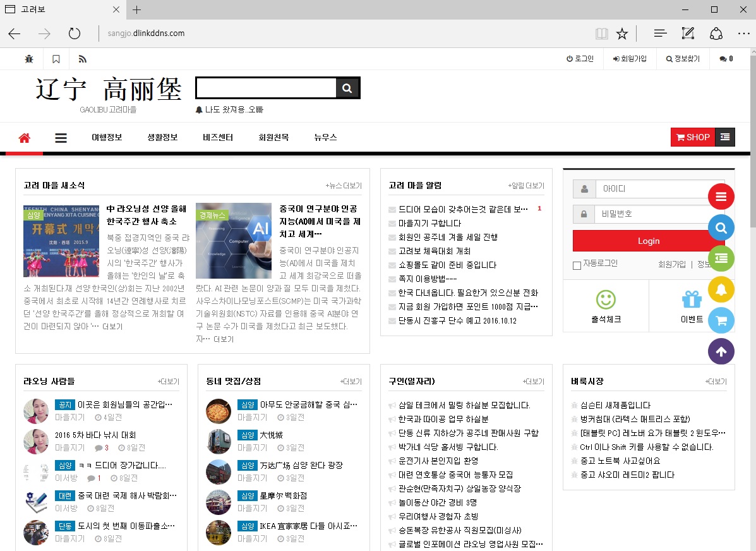The image size is (756, 551).
Task: Expand 알림 더보기 in 고려 마을 알림
Action: (525, 186)
